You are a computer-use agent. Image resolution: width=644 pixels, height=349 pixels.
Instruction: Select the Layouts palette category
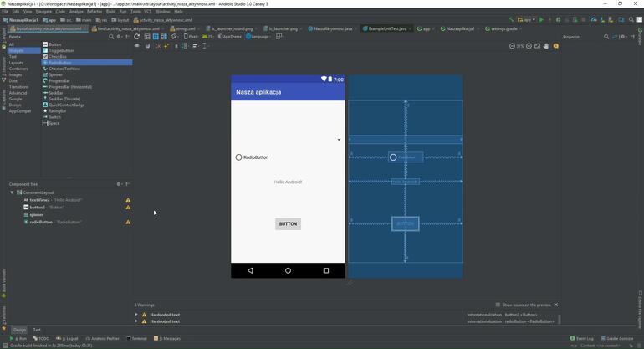pos(16,63)
